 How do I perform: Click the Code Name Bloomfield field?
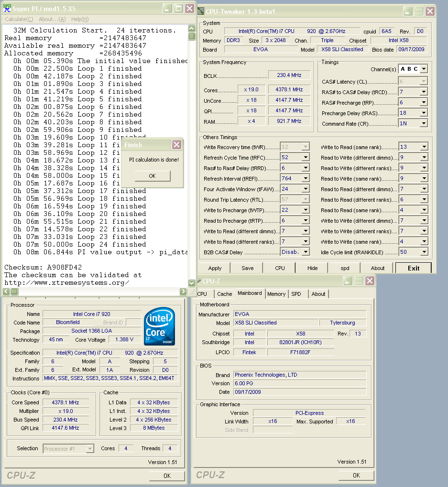coord(68,322)
